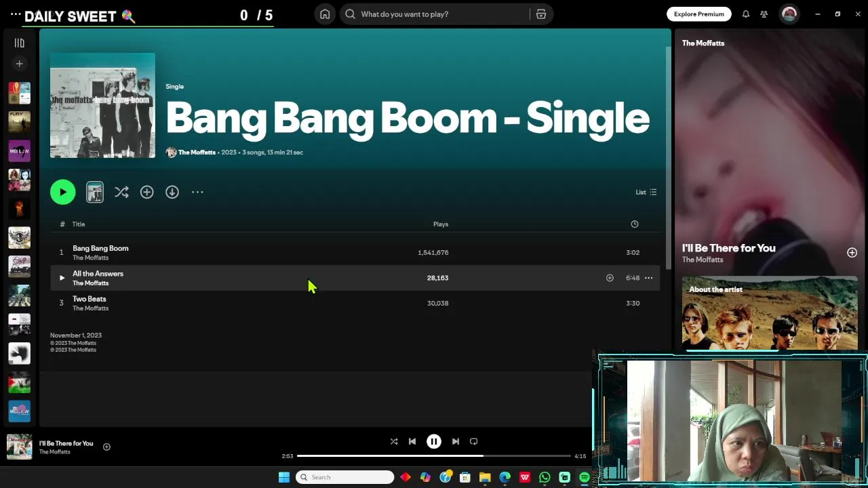Toggle shuffle in player bar
868x488 pixels.
coord(394,442)
